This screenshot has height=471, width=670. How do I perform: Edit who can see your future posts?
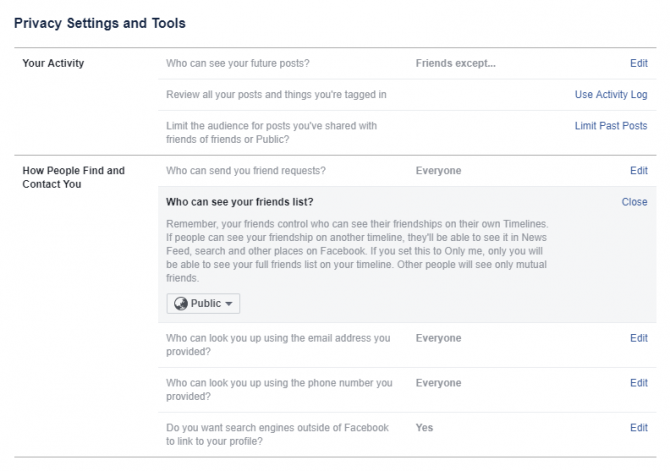(638, 63)
